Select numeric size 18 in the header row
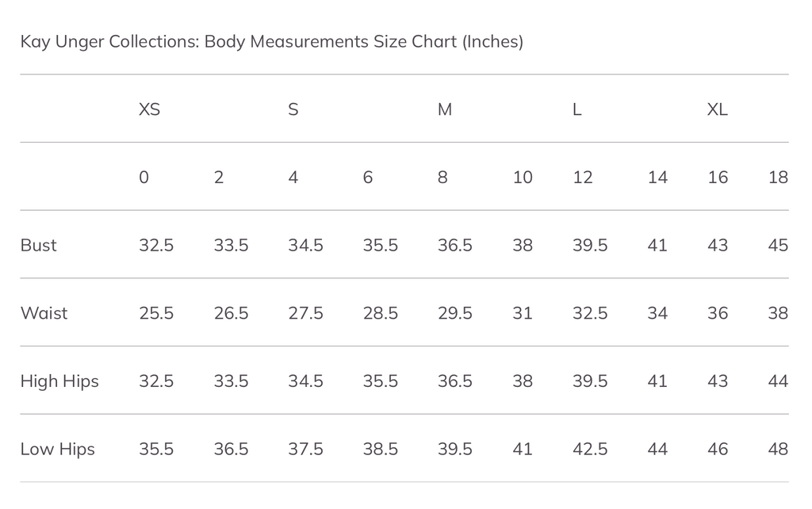812x509 pixels. 778,178
